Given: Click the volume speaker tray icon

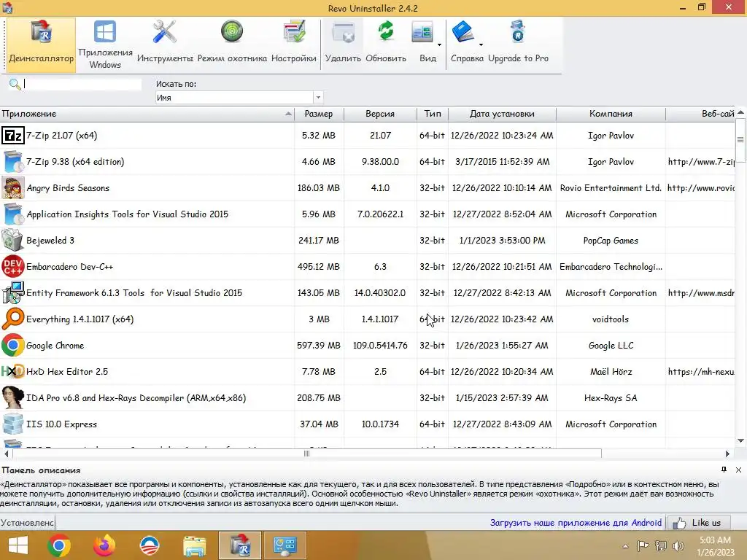Looking at the screenshot, I should [678, 546].
